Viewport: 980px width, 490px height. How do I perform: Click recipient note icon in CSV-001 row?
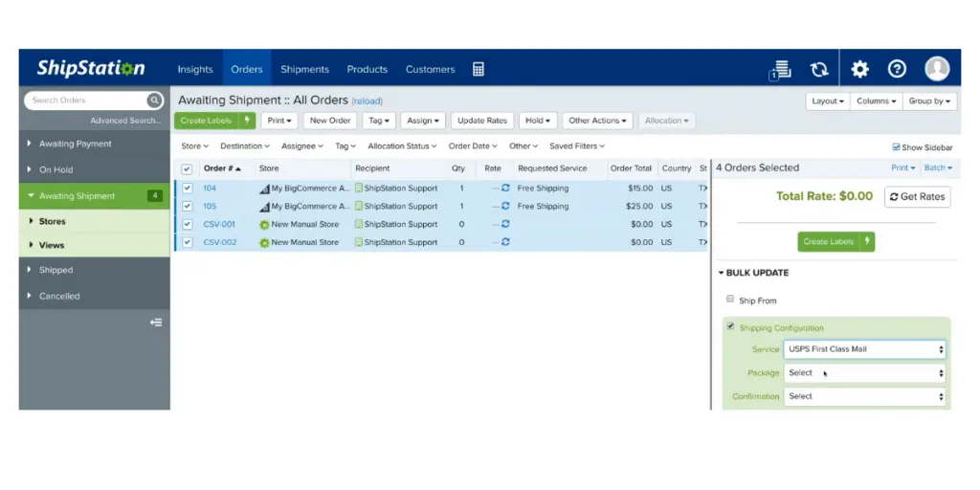pyautogui.click(x=359, y=224)
